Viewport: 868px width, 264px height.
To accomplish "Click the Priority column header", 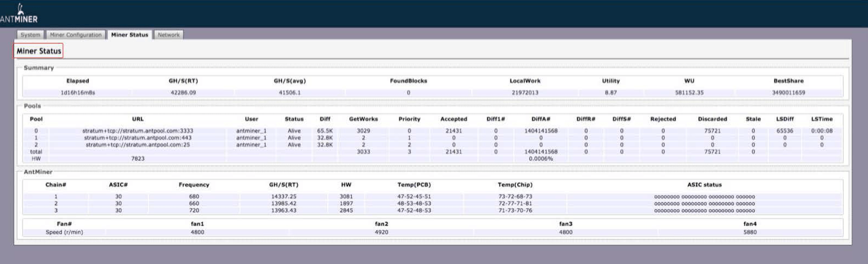I will pos(409,119).
